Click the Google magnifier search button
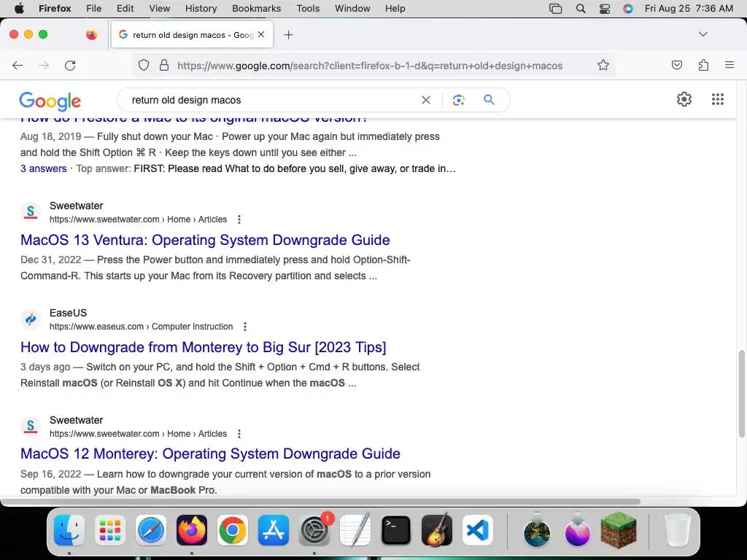747x560 pixels. click(489, 99)
